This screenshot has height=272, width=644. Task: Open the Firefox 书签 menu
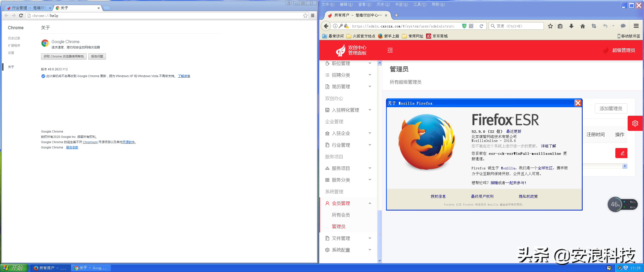(401, 4)
